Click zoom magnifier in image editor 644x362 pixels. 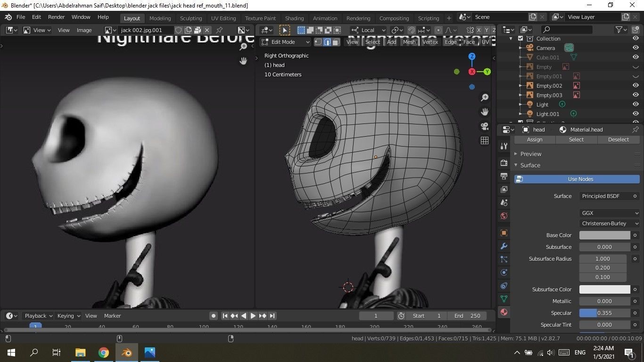pyautogui.click(x=243, y=47)
